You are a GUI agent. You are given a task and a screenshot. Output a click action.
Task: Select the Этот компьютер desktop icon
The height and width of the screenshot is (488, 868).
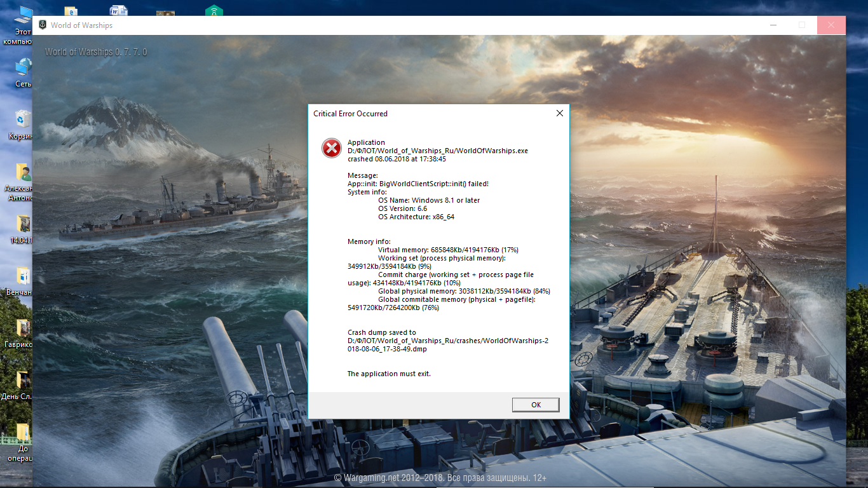pos(22,25)
